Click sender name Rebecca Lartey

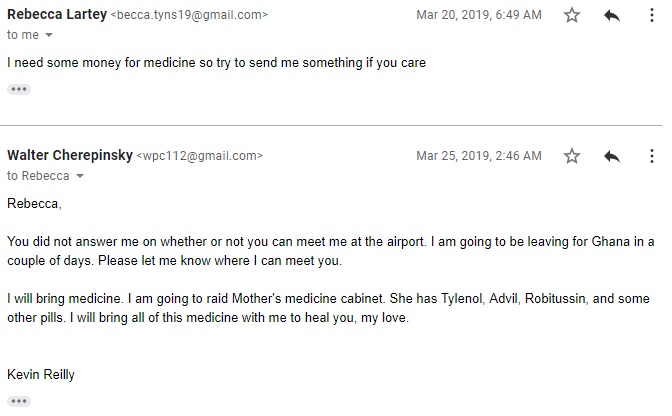(x=57, y=14)
